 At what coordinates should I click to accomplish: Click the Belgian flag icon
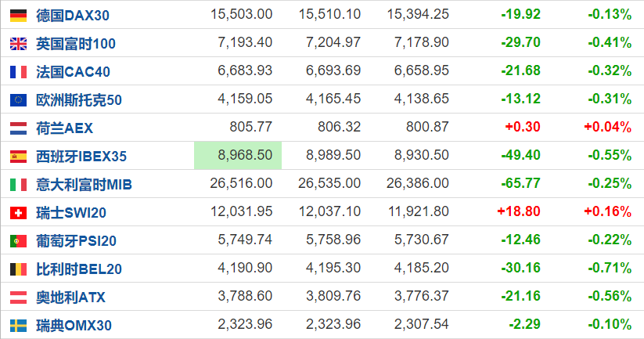tap(19, 269)
